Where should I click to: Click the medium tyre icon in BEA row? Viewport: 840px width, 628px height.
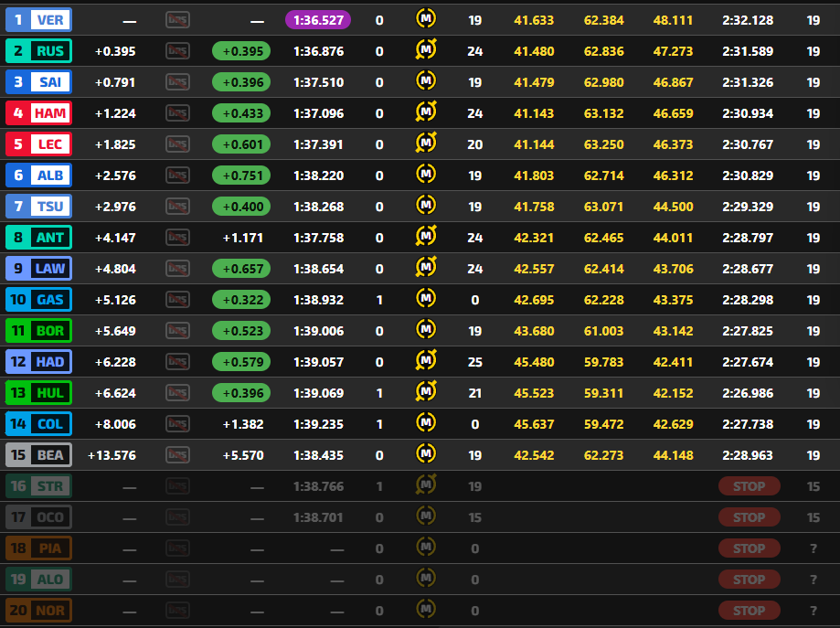click(426, 454)
